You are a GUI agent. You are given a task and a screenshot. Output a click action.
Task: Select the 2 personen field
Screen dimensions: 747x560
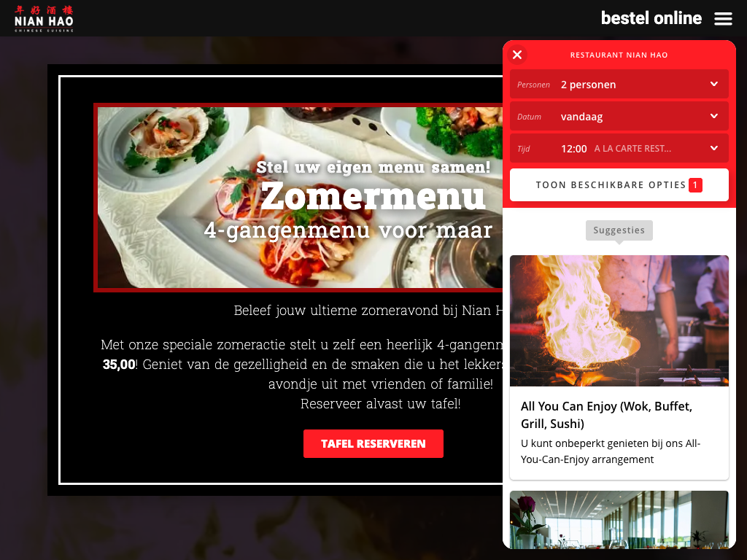[x=619, y=85]
